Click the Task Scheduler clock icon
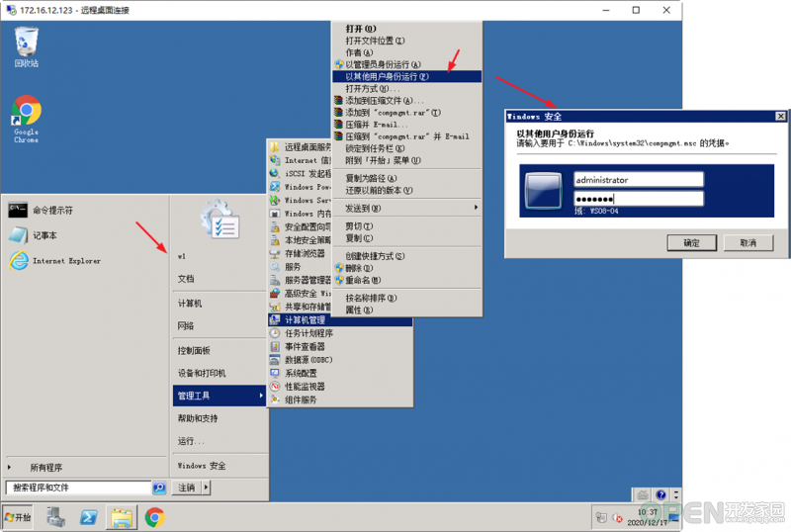Screen dimensions: 791x532 275,333
